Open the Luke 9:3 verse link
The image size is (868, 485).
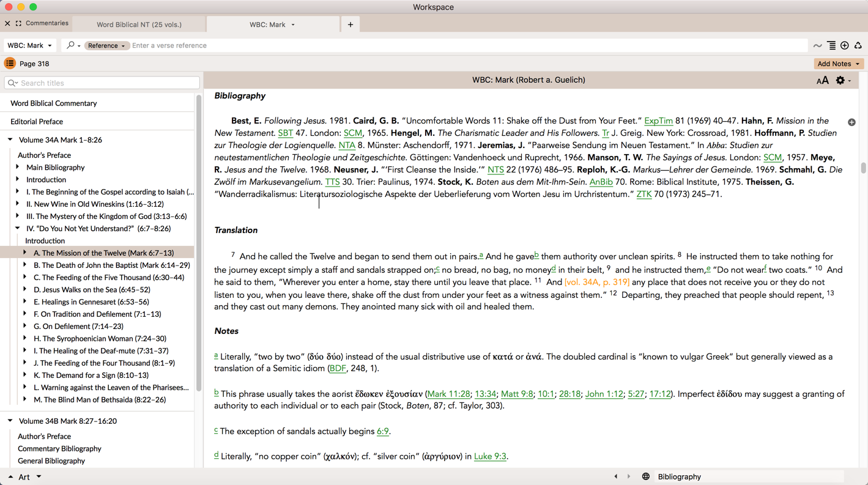pyautogui.click(x=490, y=457)
